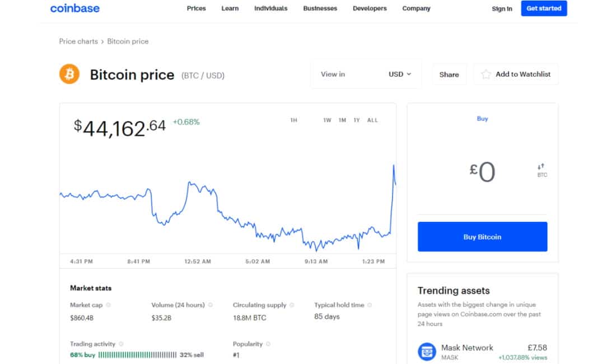
Task: Open the Volume (24 hours) info icon
Action: point(211,305)
